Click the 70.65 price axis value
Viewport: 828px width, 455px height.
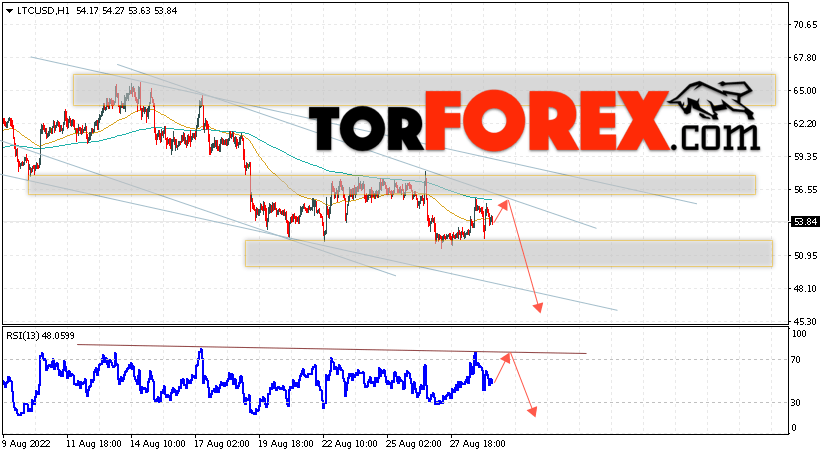[x=805, y=25]
